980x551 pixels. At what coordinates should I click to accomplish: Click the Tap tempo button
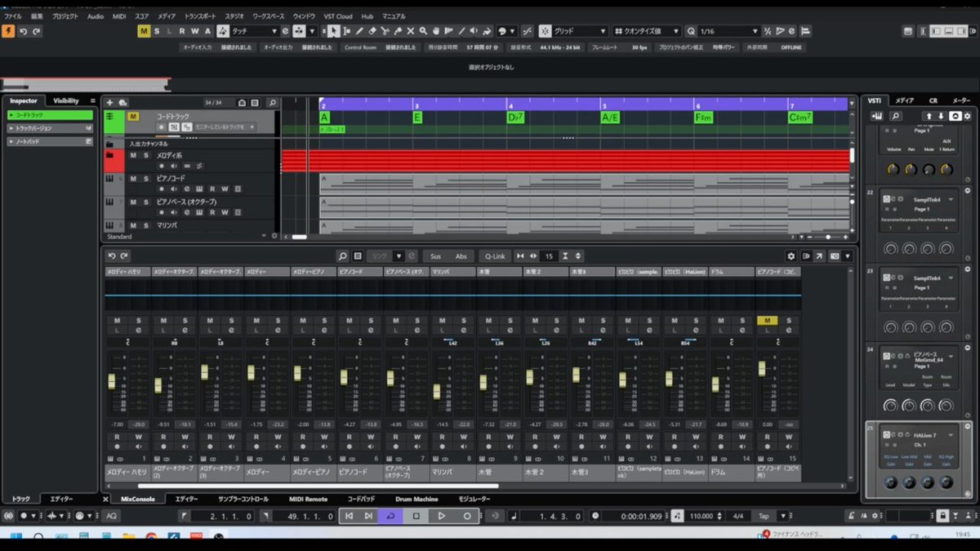(763, 516)
